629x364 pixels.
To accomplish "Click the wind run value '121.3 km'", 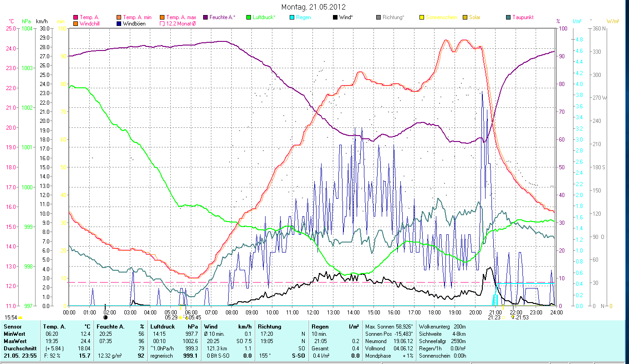I will coord(217,349).
